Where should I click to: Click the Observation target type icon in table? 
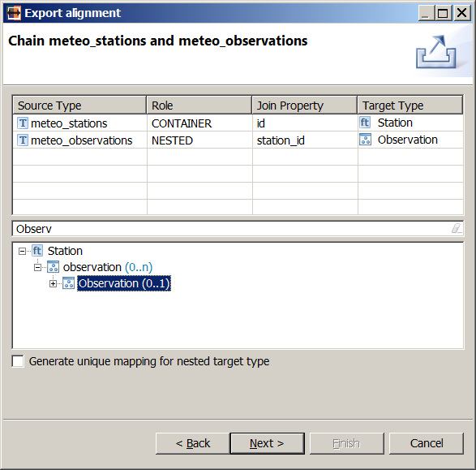[x=365, y=140]
